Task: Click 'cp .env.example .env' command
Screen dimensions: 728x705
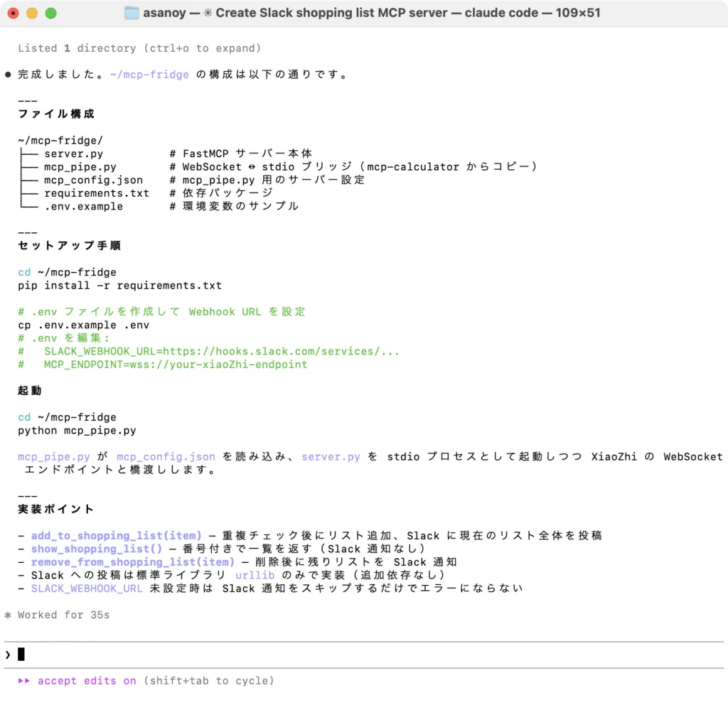Action: click(84, 325)
